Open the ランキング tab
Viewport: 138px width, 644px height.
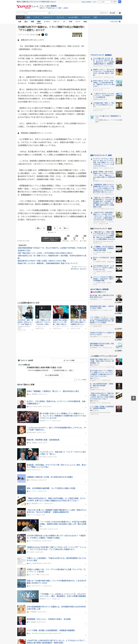tap(86, 17)
